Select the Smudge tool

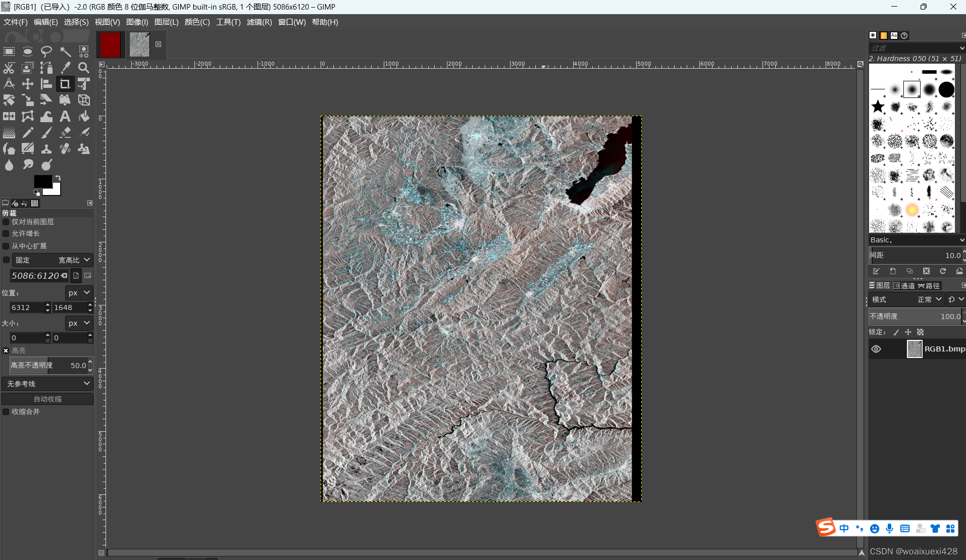tap(28, 165)
